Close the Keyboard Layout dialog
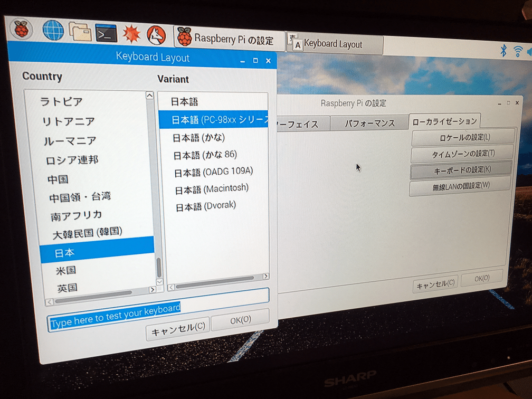This screenshot has height=399, width=532. (268, 61)
